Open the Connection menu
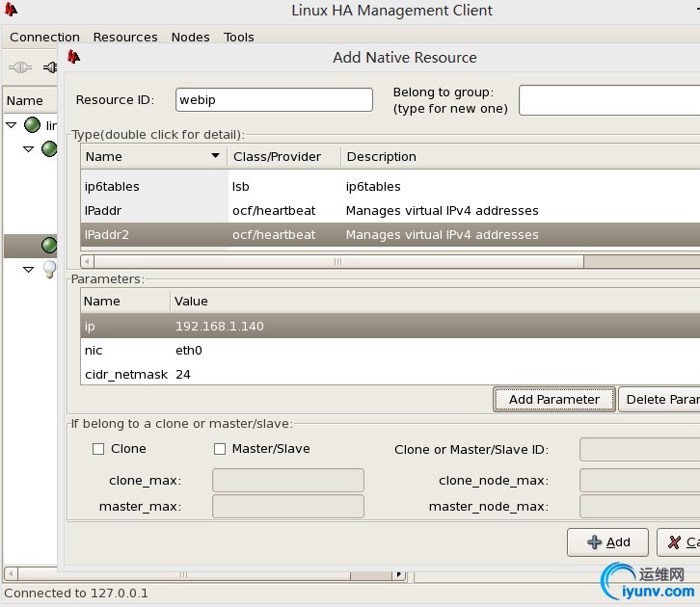The width and height of the screenshot is (700, 607). click(44, 37)
